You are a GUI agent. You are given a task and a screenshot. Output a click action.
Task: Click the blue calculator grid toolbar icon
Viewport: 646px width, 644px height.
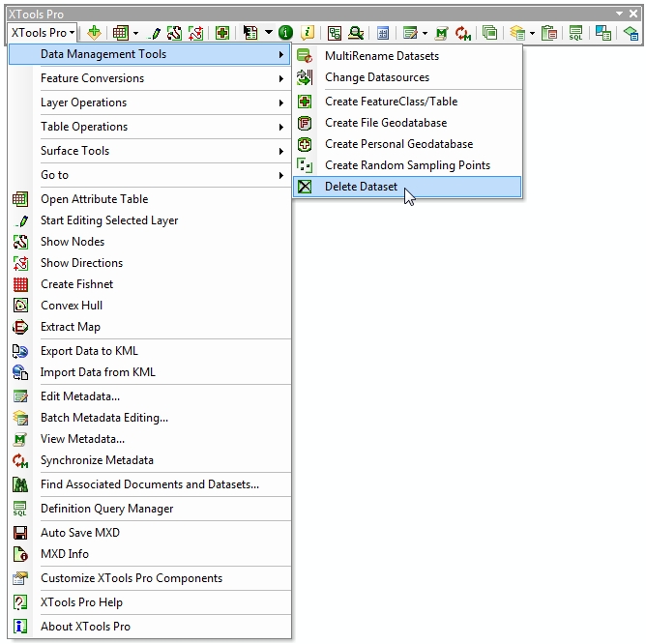coord(383,33)
